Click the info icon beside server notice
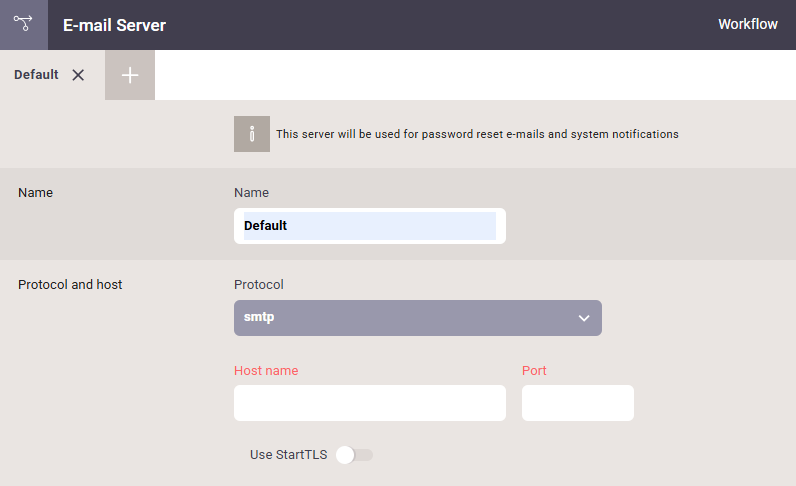The width and height of the screenshot is (796, 486). pos(252,134)
